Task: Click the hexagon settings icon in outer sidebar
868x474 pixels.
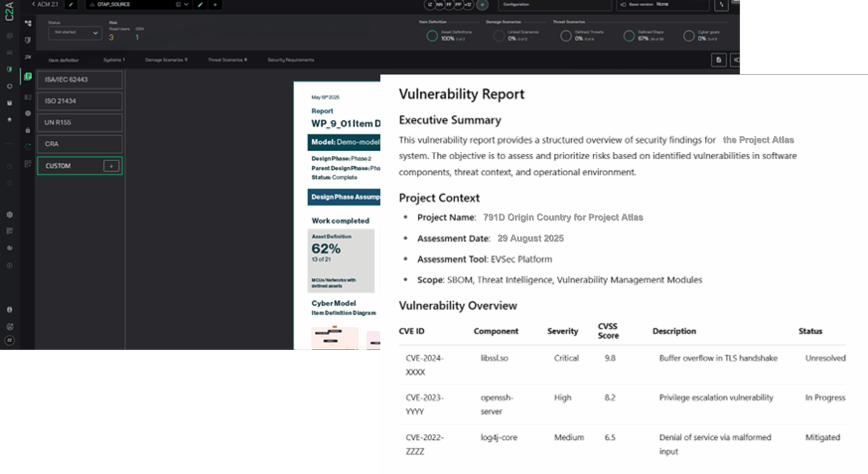Action: [x=9, y=215]
